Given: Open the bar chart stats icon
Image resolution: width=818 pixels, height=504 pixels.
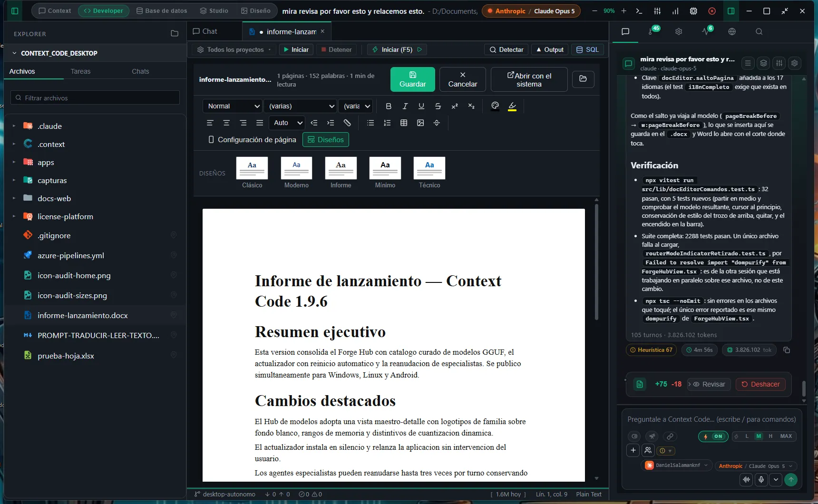Looking at the screenshot, I should (675, 11).
